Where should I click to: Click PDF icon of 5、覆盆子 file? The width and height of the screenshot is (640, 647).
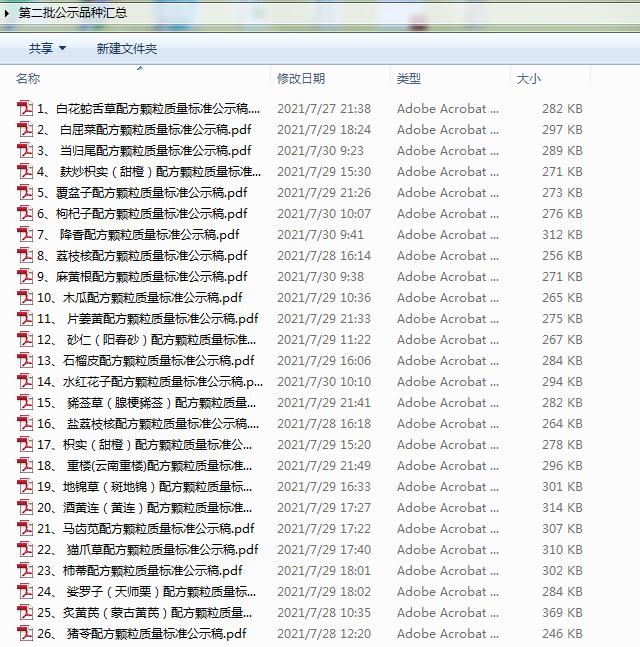pos(25,193)
